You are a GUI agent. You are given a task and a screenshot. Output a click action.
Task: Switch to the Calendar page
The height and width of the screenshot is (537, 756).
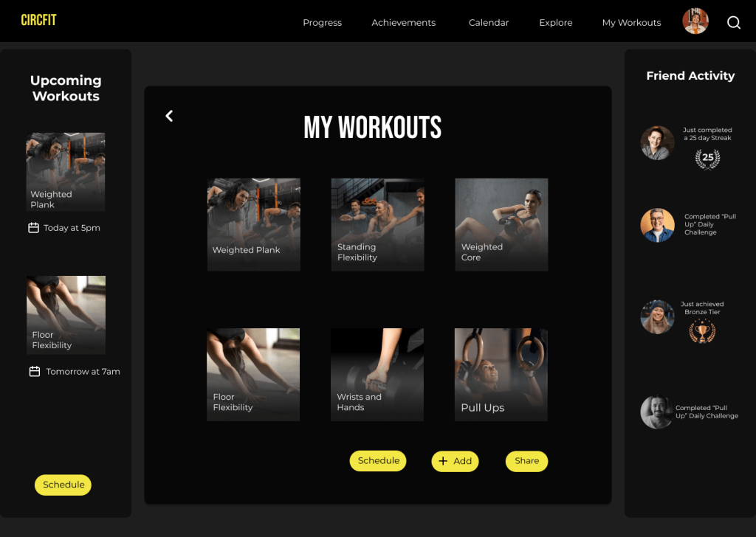pos(489,23)
